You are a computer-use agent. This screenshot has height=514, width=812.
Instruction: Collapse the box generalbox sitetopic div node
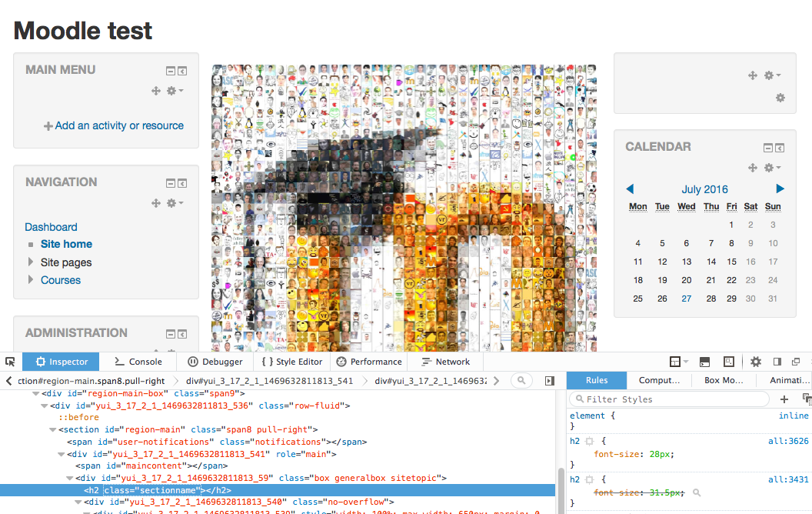[x=69, y=478]
